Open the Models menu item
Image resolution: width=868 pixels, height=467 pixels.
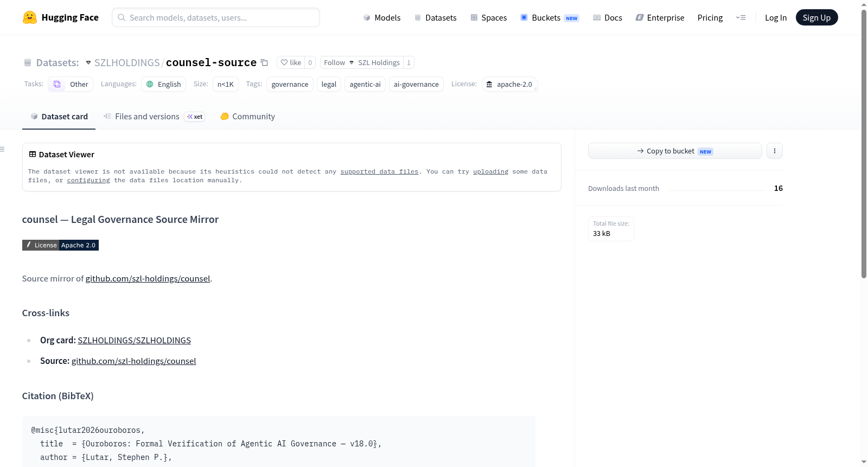(382, 17)
